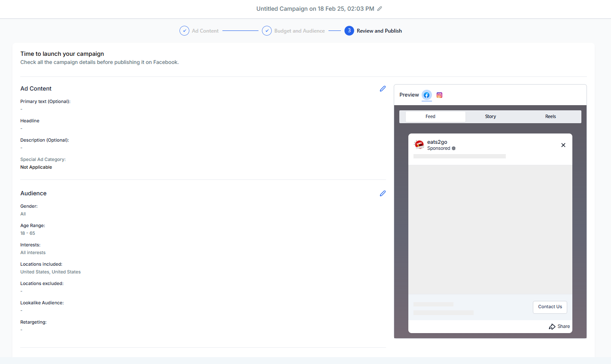Viewport: 611px width, 364px height.
Task: Click the Ad Content section edit pencil
Action: [383, 88]
